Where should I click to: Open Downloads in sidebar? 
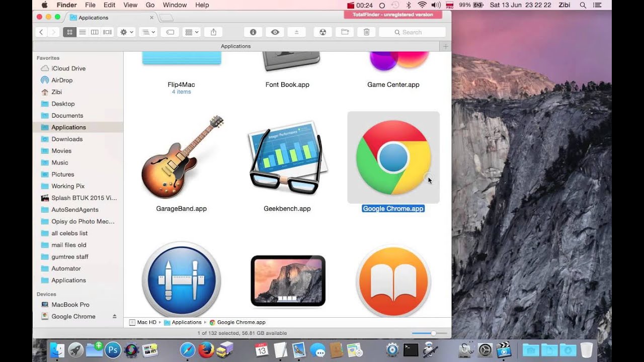[67, 139]
